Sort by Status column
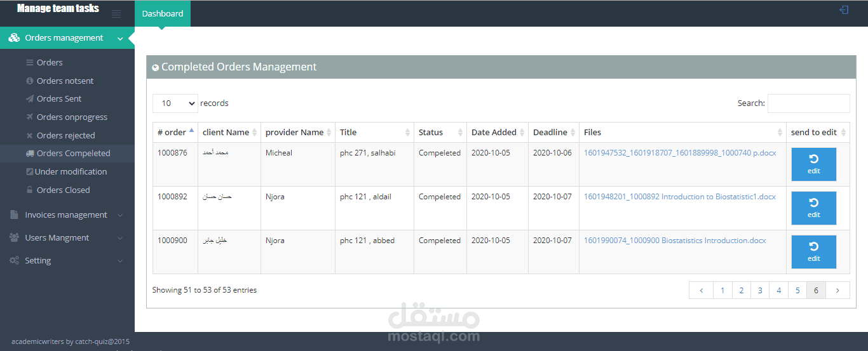868x351 pixels. [x=440, y=132]
